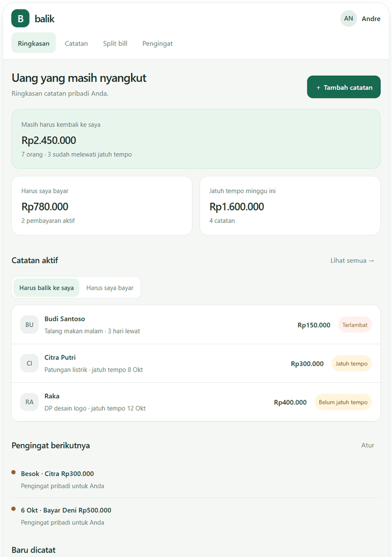Open the AN user avatar

tap(348, 18)
